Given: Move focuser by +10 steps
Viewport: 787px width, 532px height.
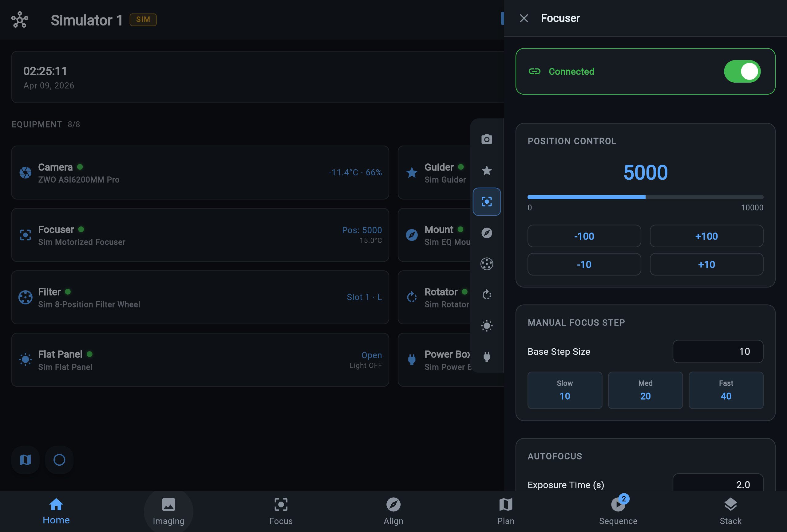Looking at the screenshot, I should click(706, 264).
